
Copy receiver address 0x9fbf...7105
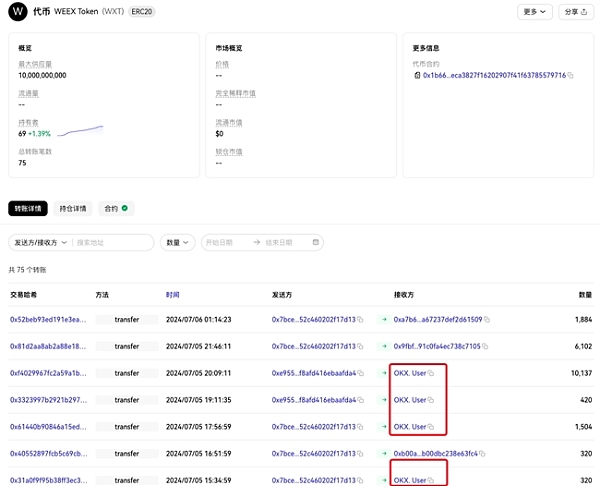(487, 346)
